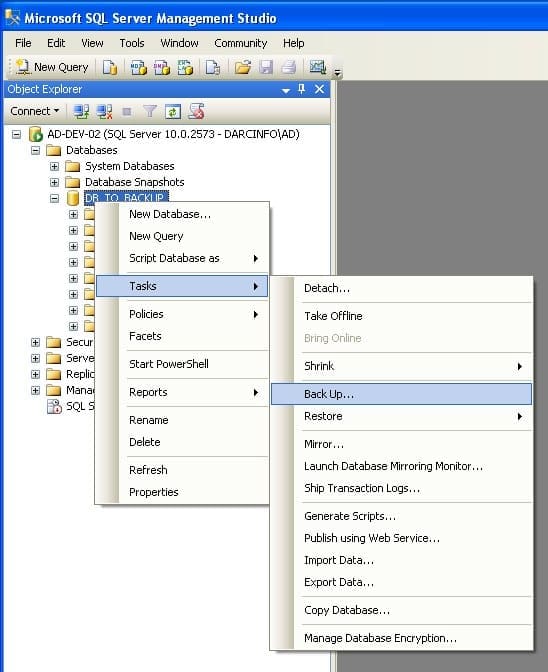The image size is (548, 672).
Task: Select the SQL Server Agent icon
Action: [x=54, y=406]
